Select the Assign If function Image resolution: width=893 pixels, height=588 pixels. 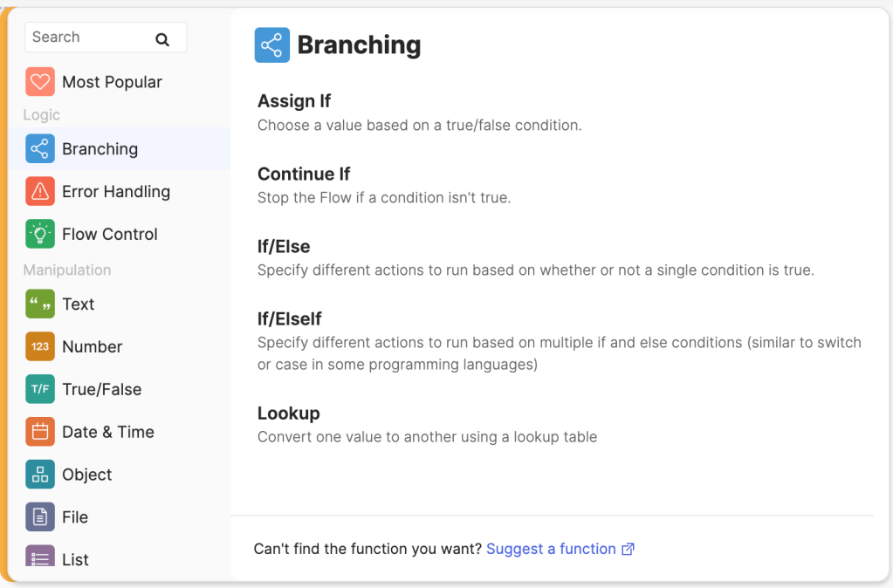pos(294,101)
